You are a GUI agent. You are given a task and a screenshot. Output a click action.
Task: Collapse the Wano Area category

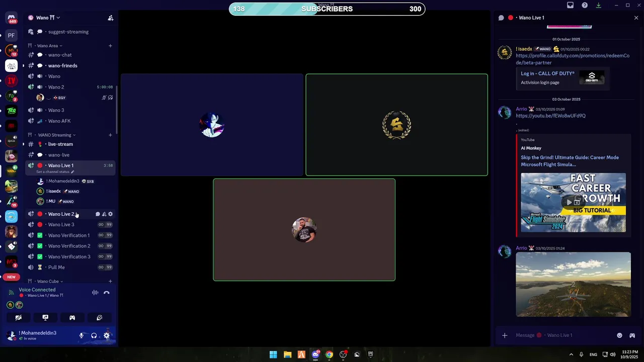[49, 46]
